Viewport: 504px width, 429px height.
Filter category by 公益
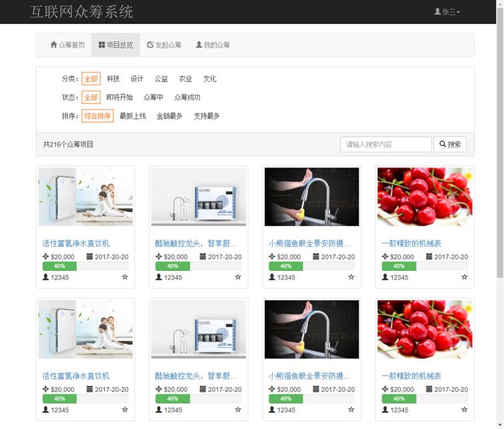pos(161,79)
